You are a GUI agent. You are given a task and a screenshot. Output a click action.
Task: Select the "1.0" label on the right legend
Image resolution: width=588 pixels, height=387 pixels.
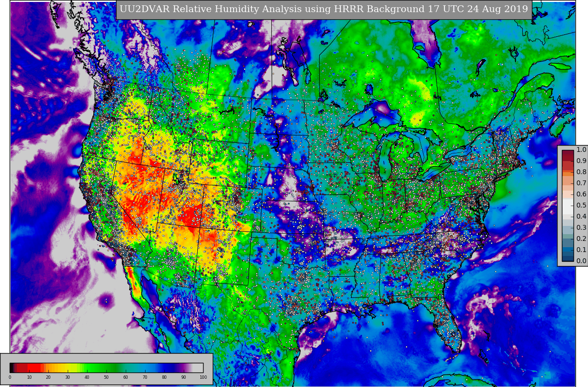[x=581, y=150]
